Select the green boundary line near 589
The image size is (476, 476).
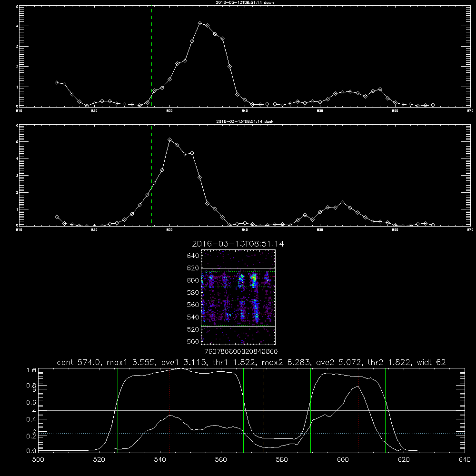(310, 410)
